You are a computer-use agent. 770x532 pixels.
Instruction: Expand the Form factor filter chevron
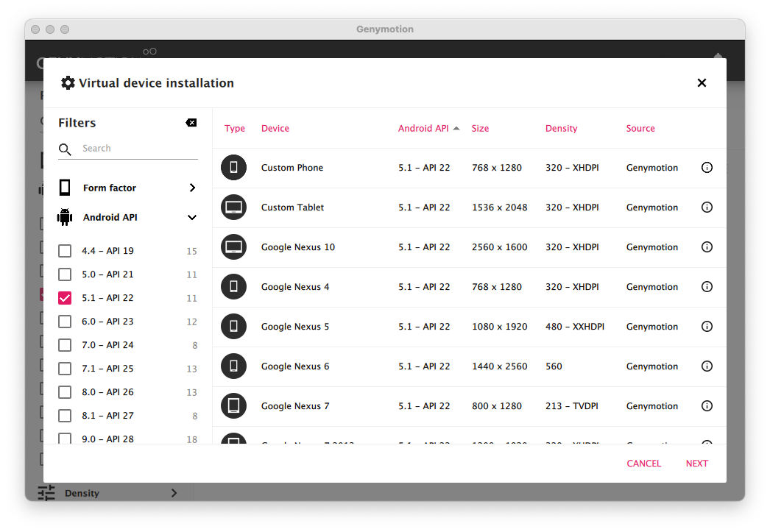[193, 188]
